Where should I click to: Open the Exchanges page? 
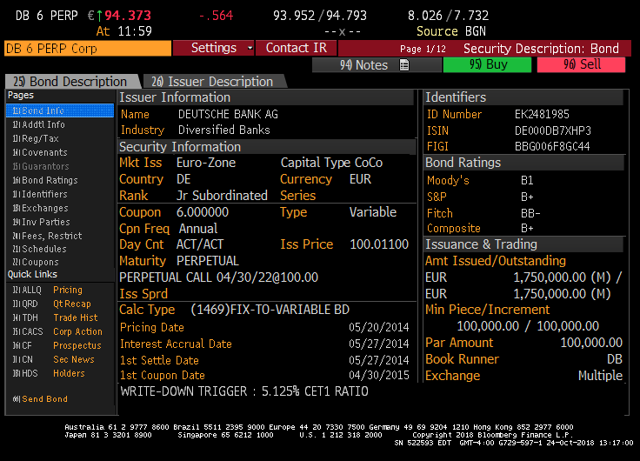[x=40, y=208]
